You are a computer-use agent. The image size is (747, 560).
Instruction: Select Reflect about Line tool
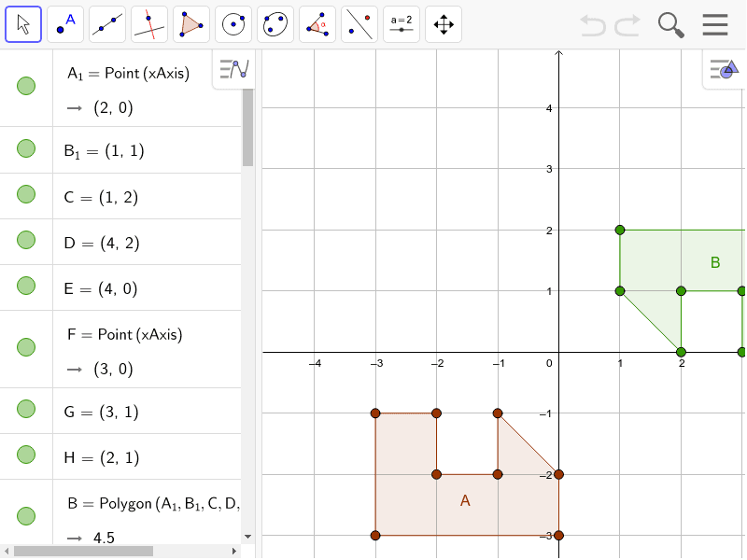point(359,24)
